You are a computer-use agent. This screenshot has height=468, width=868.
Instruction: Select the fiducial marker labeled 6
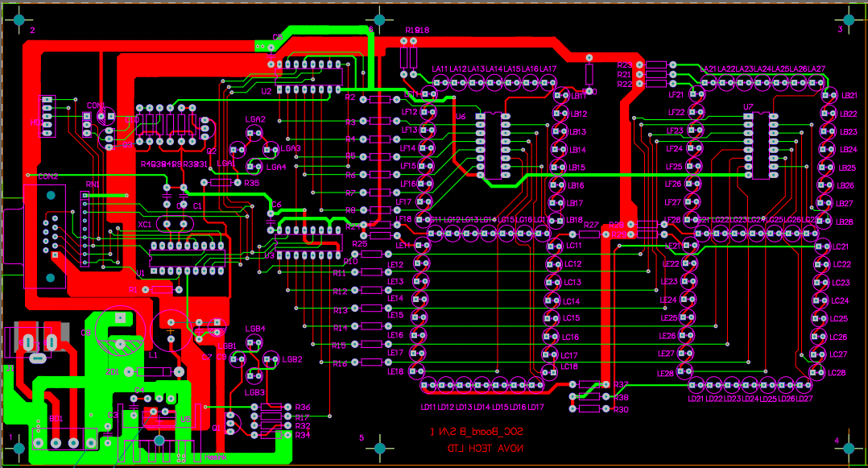[x=379, y=19]
